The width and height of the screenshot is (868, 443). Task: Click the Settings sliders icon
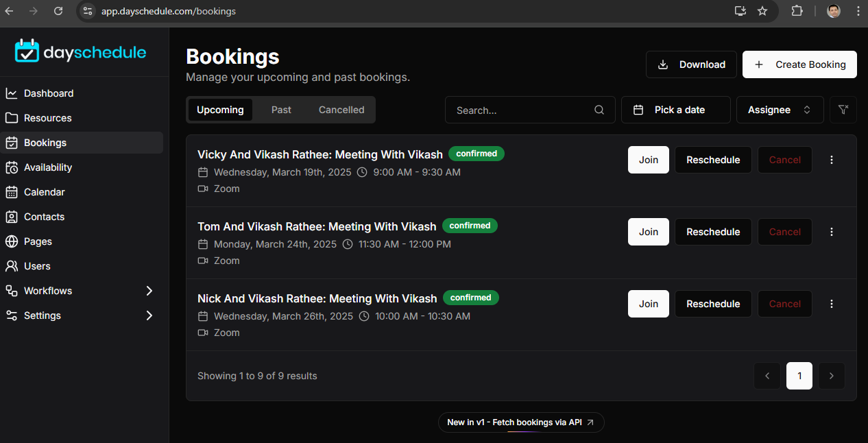(12, 315)
